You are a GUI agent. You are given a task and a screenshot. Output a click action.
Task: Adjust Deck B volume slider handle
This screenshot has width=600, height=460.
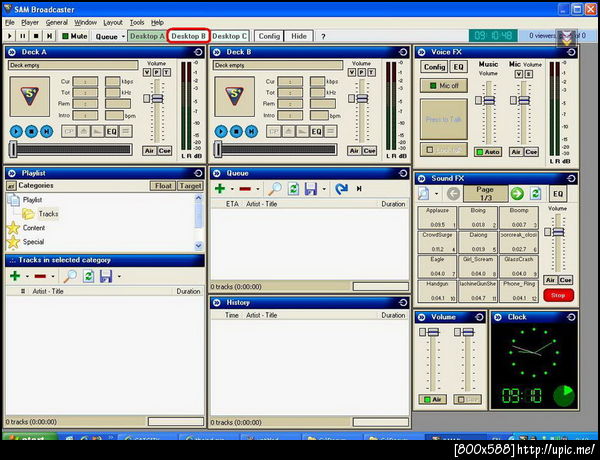coord(362,99)
